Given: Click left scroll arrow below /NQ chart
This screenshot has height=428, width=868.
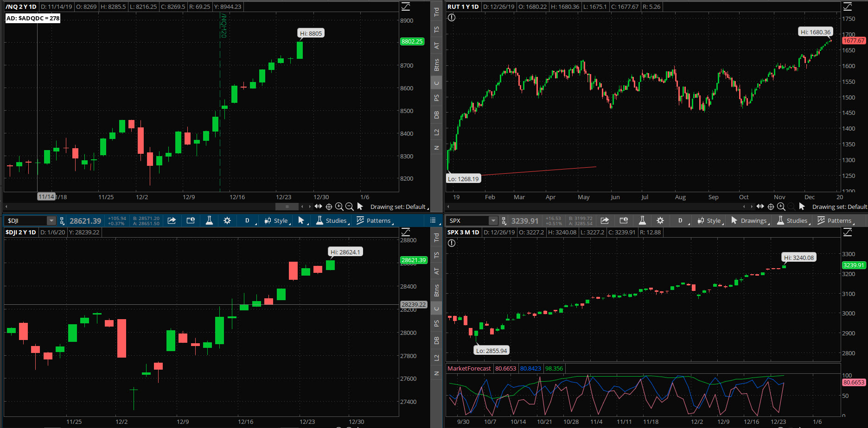Looking at the screenshot, I should 6,207.
